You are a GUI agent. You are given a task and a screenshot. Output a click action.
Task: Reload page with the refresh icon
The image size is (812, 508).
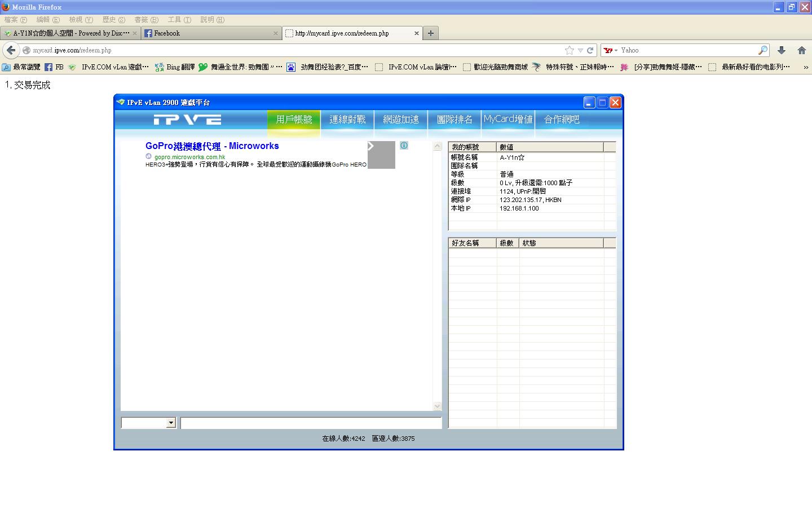590,50
